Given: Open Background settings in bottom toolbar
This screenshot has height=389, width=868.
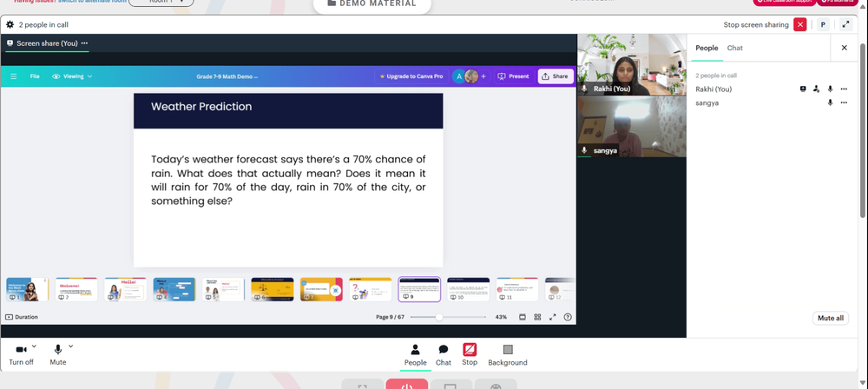Looking at the screenshot, I should tap(508, 355).
